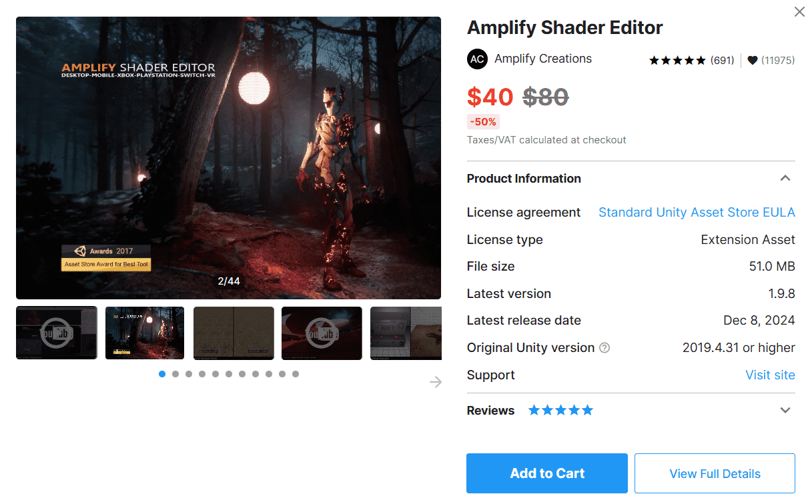812x504 pixels.
Task: Click the question mark beside Original Unity version
Action: [604, 348]
